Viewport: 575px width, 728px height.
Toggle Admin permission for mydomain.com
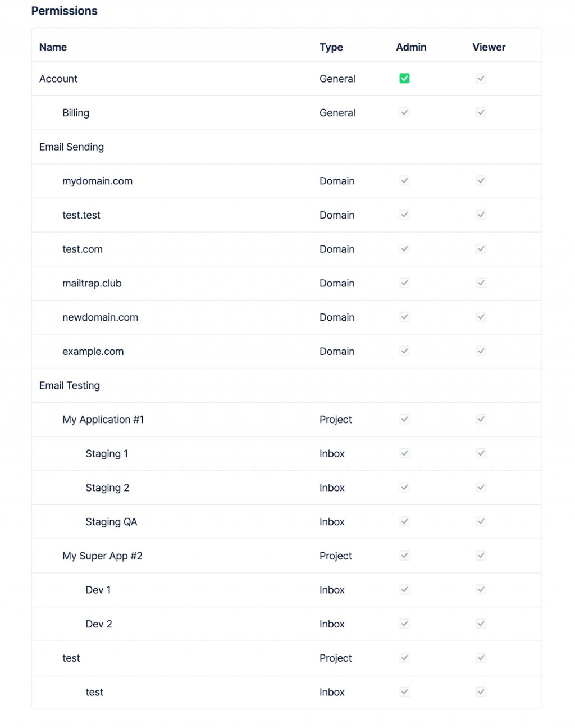[404, 181]
